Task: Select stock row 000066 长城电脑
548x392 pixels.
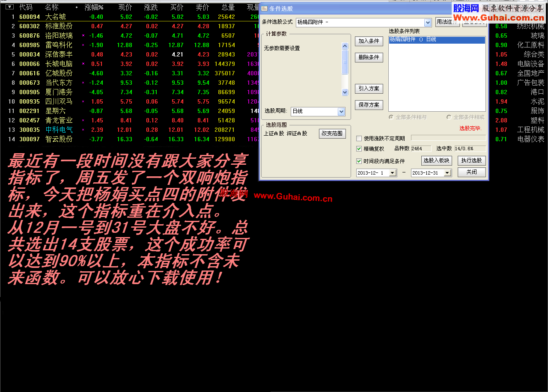Action: tap(130, 64)
